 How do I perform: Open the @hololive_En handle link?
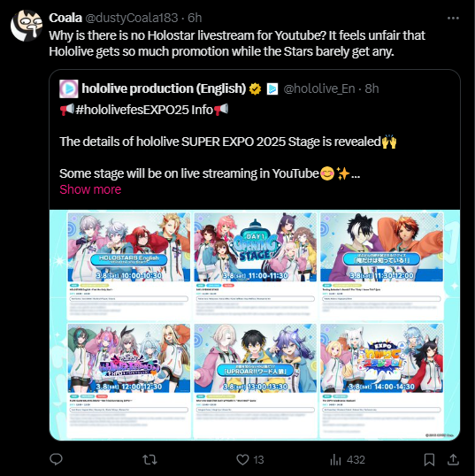(319, 88)
